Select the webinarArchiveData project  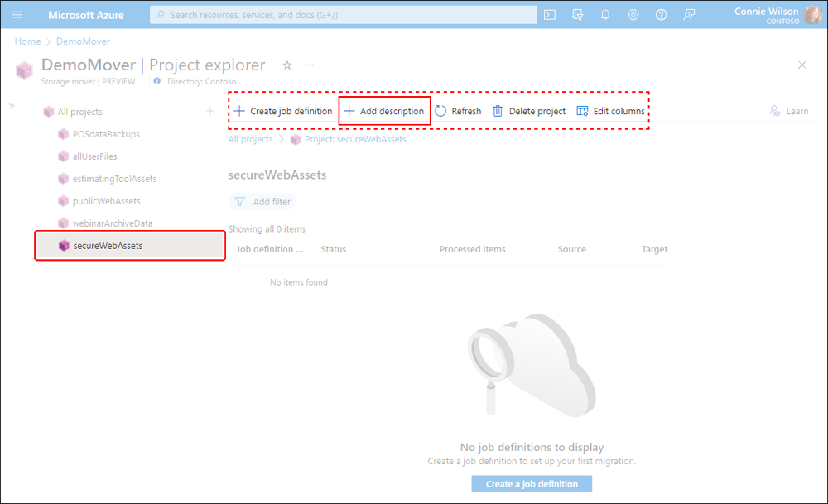(x=106, y=223)
